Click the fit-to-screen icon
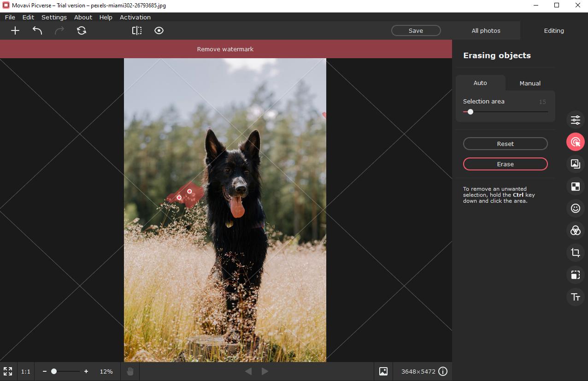The width and height of the screenshot is (588, 381). 8,371
